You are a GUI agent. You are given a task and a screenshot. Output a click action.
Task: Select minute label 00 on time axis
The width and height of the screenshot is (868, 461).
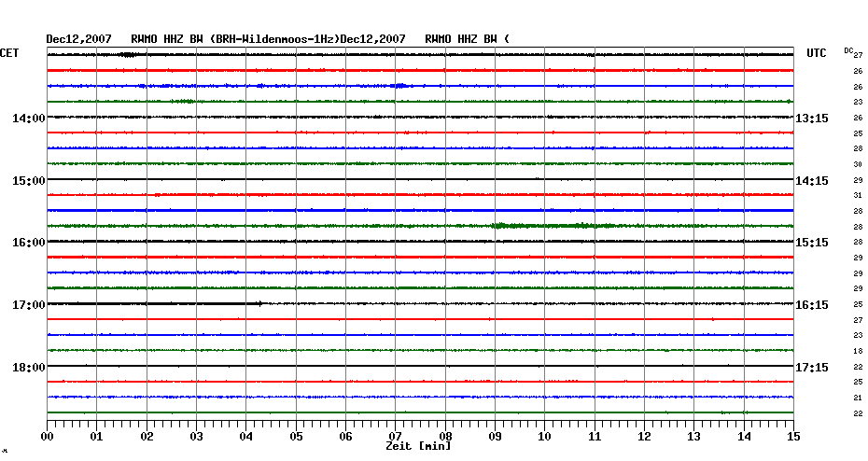click(x=48, y=437)
